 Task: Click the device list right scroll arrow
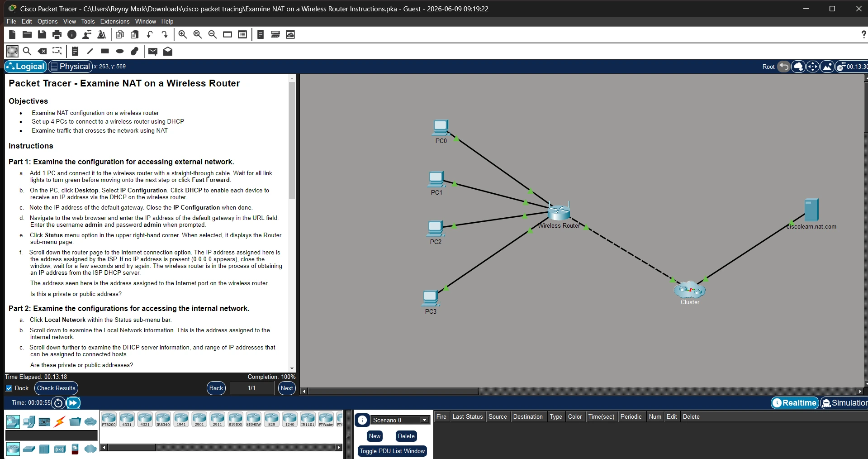coord(339,447)
